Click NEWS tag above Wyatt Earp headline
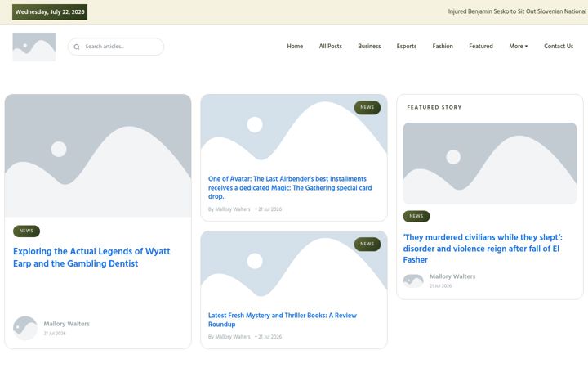The width and height of the screenshot is (588, 368). pos(26,231)
